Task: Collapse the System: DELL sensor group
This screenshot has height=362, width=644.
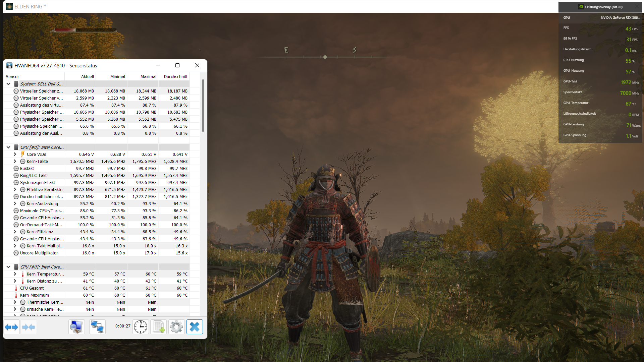Action: coord(8,84)
